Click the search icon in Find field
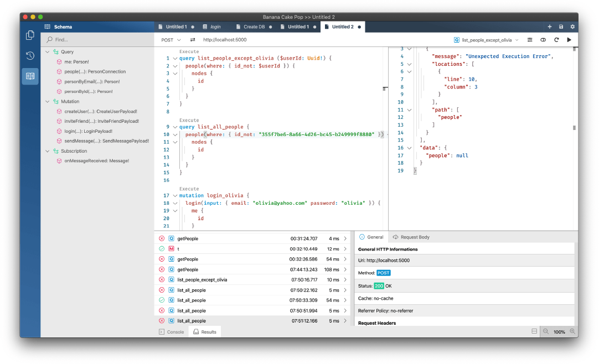This screenshot has width=599, height=364. point(50,39)
